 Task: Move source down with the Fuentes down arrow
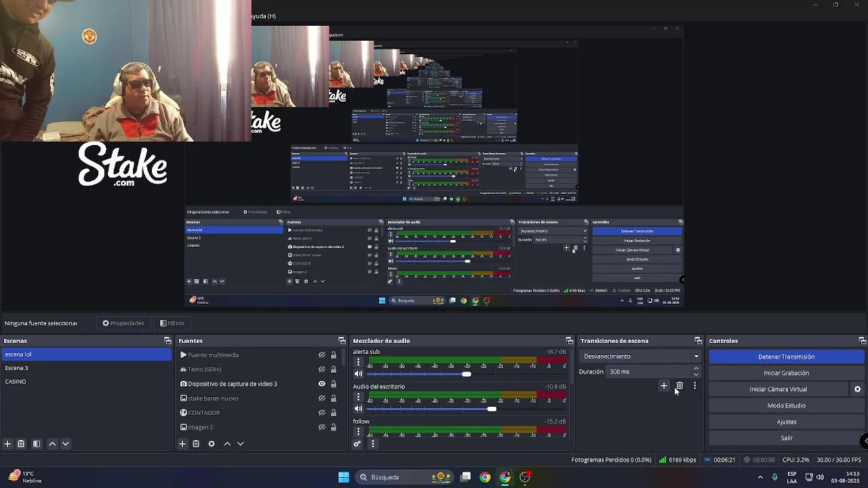pyautogui.click(x=240, y=444)
